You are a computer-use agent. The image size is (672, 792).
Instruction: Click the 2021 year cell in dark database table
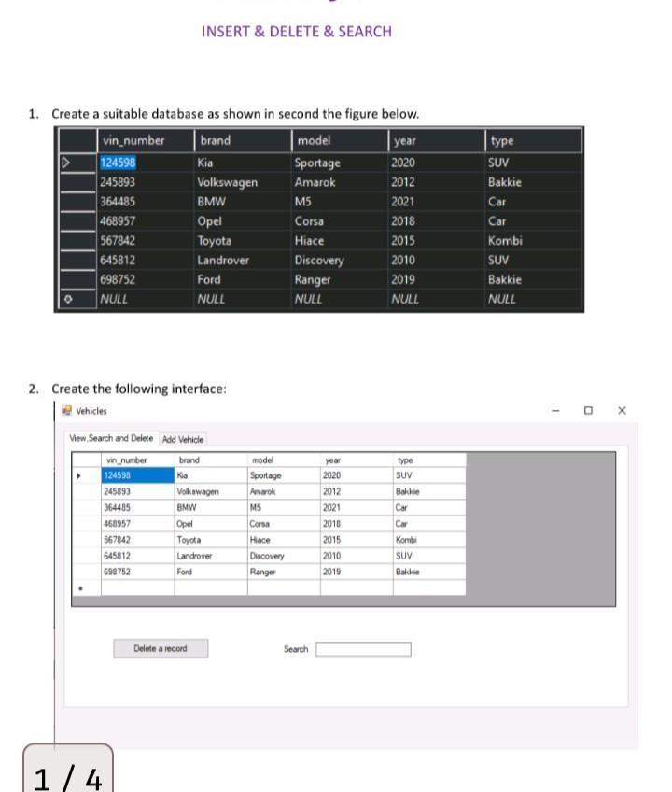tap(436, 202)
